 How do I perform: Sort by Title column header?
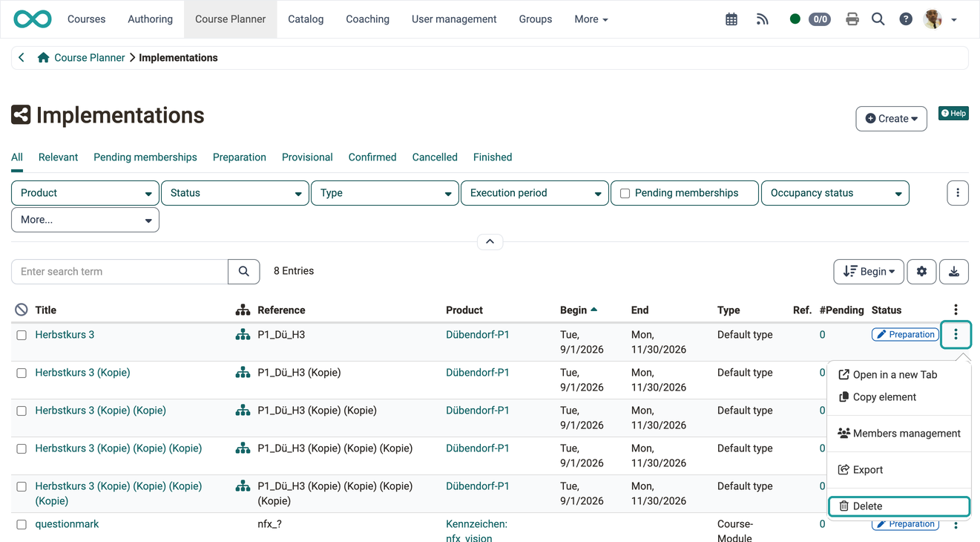46,310
